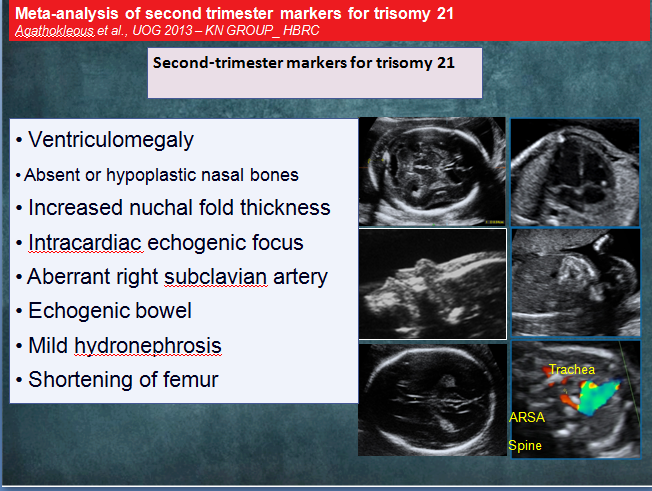Click the red slide title 'Meta-analysis of second trimester markers'
Viewport: 652px width, 491px height.
click(234, 13)
